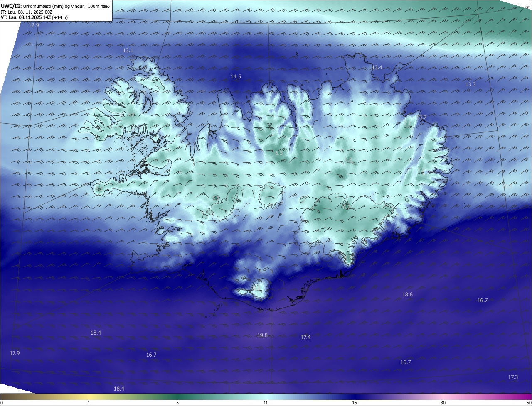Image resolution: width=532 pixels, height=406 pixels.
Task: Select the 6.5 value over land
Action: click(x=279, y=153)
